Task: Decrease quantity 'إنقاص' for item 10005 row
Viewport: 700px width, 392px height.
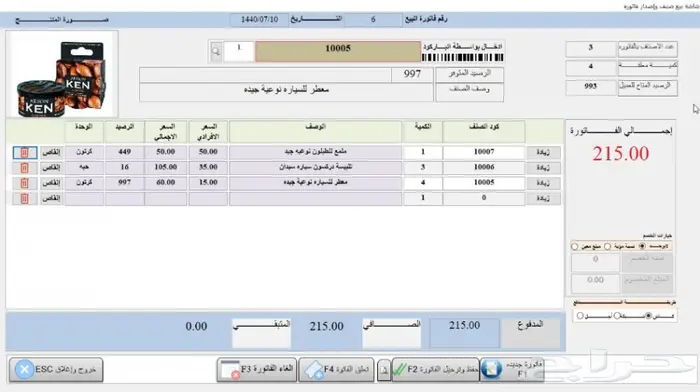Action: point(51,183)
